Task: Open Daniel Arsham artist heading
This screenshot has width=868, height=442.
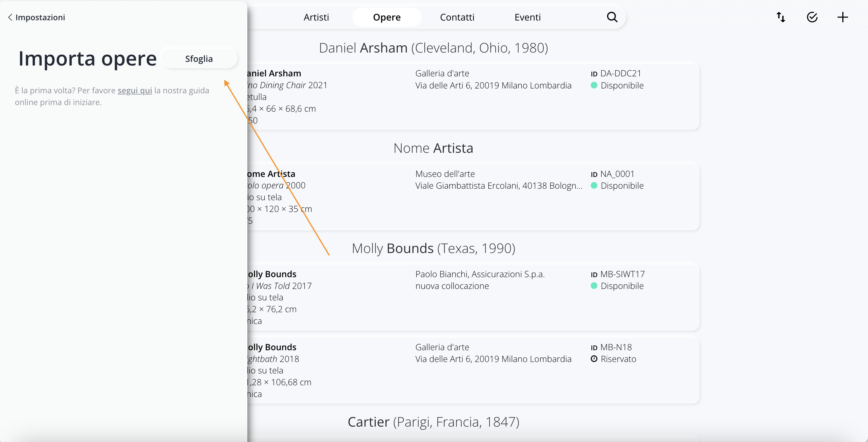Action: [433, 48]
